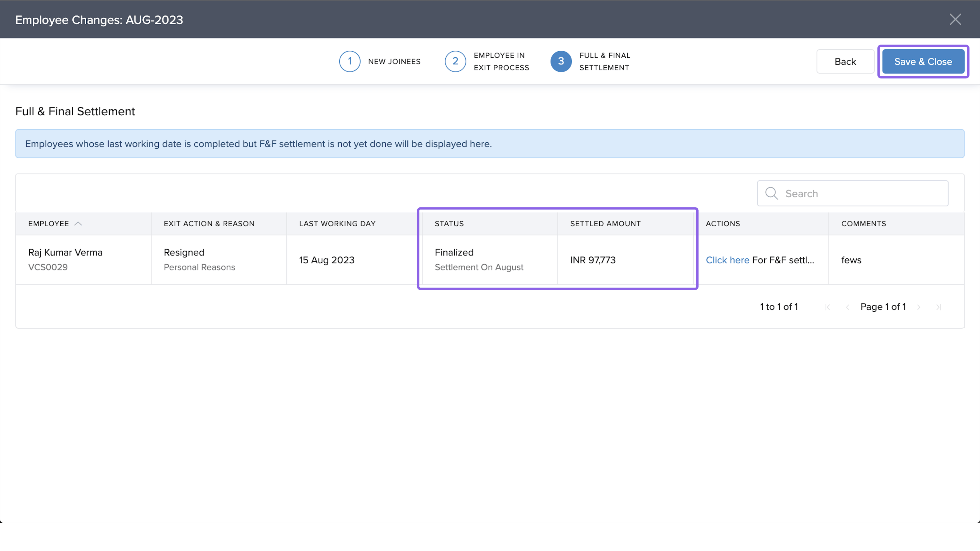Go to previous page arrow

coord(847,307)
